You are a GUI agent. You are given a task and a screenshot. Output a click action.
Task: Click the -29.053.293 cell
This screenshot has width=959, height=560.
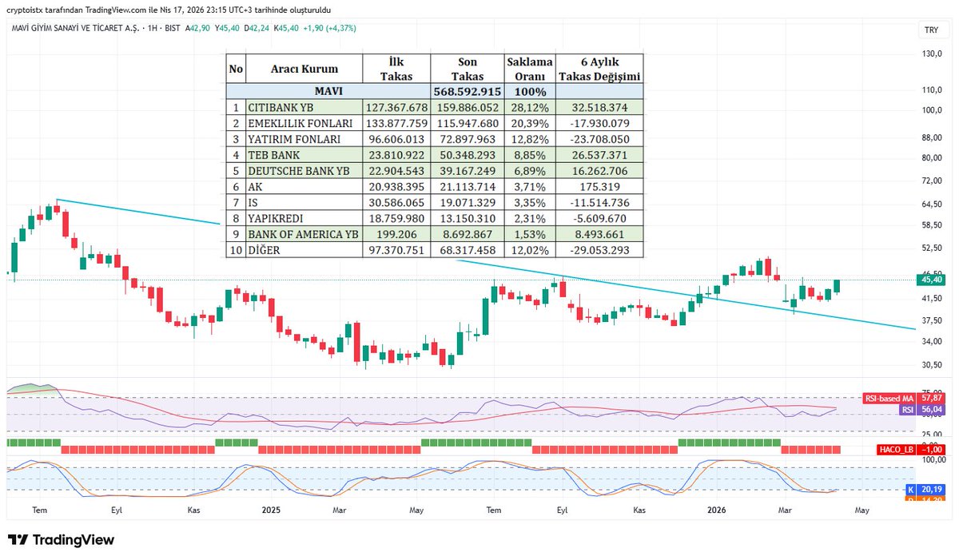[x=599, y=250]
